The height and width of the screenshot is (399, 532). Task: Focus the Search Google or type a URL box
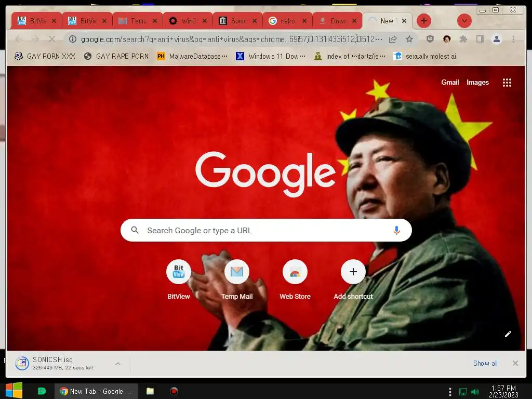266,230
